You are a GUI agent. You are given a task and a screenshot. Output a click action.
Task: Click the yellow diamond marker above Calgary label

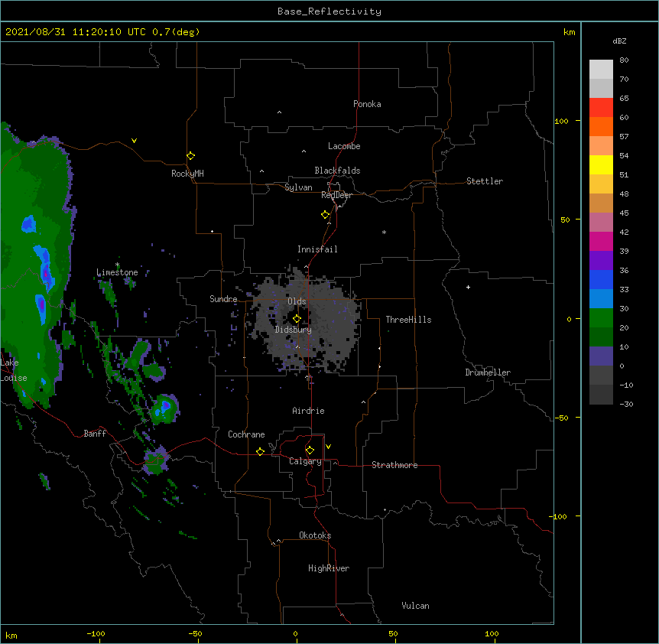click(x=310, y=450)
